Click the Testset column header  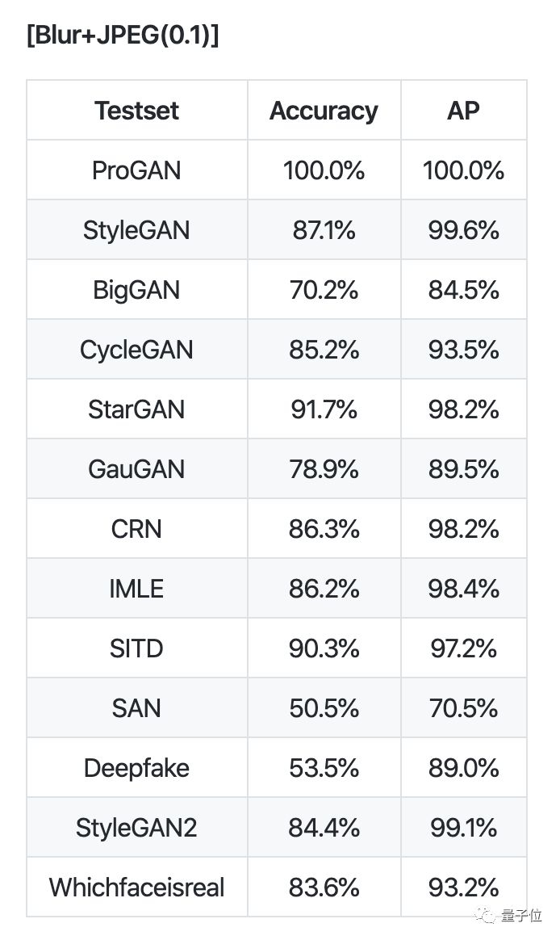137,111
